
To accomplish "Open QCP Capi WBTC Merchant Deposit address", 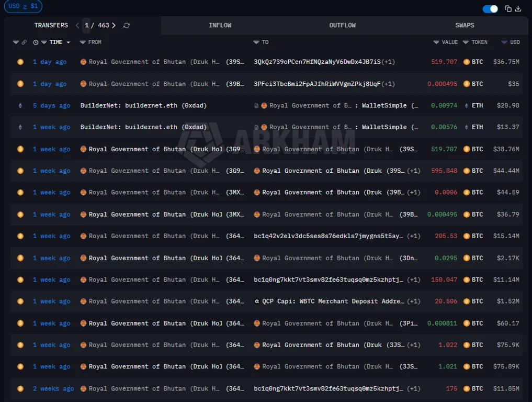I will coord(333,301).
